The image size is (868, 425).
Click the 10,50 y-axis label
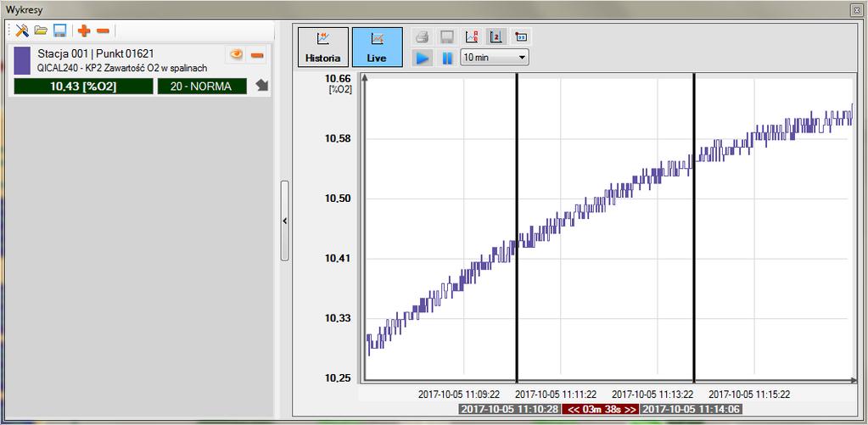338,199
